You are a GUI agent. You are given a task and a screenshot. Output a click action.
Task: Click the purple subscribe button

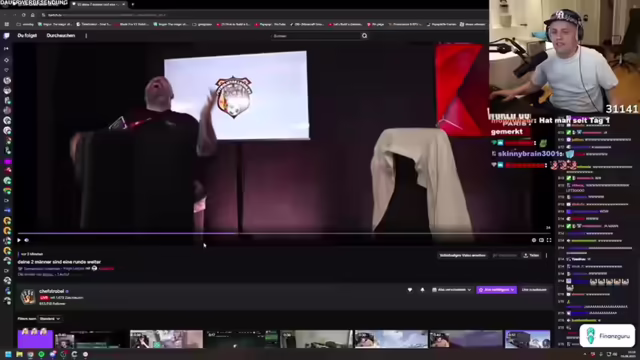(x=496, y=290)
